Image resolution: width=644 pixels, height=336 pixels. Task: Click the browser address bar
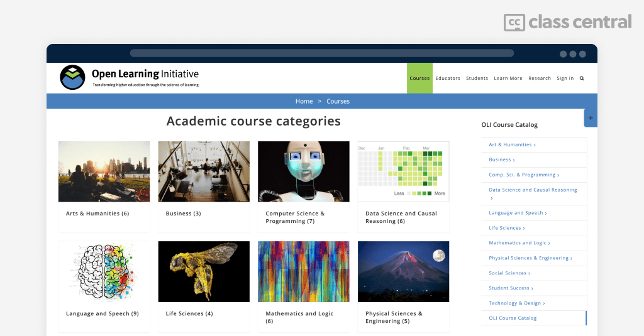click(x=321, y=53)
